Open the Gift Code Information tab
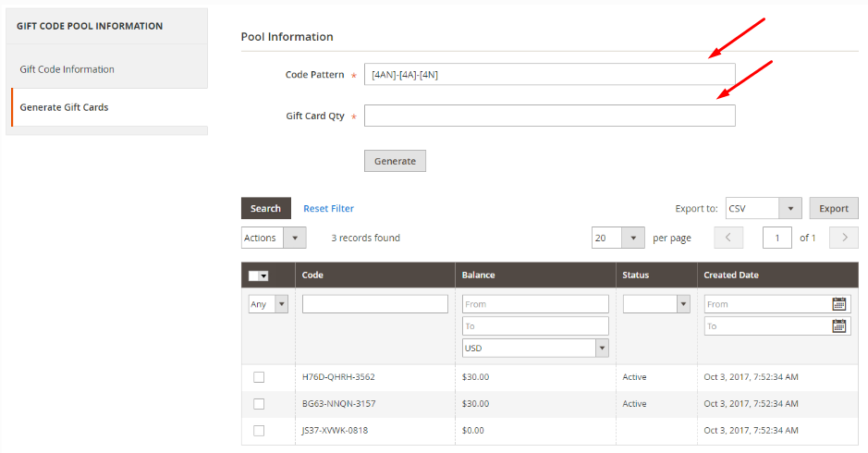868x453 pixels. coord(67,69)
